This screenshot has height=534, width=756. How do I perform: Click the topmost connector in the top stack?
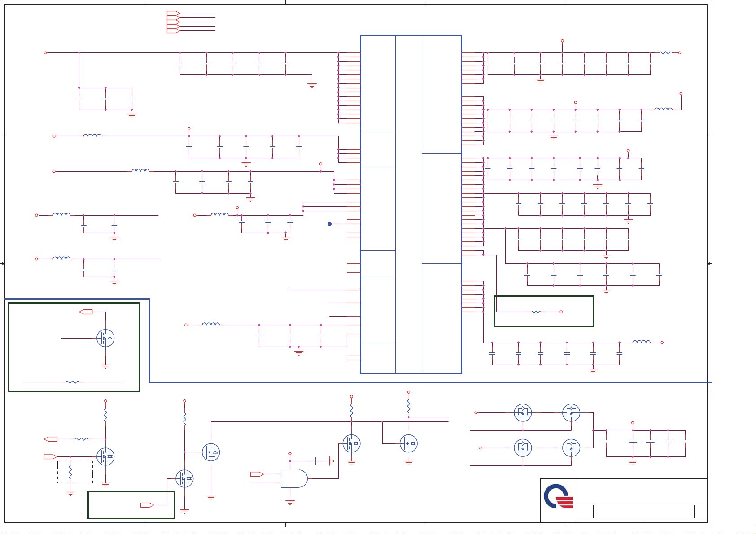click(x=173, y=13)
